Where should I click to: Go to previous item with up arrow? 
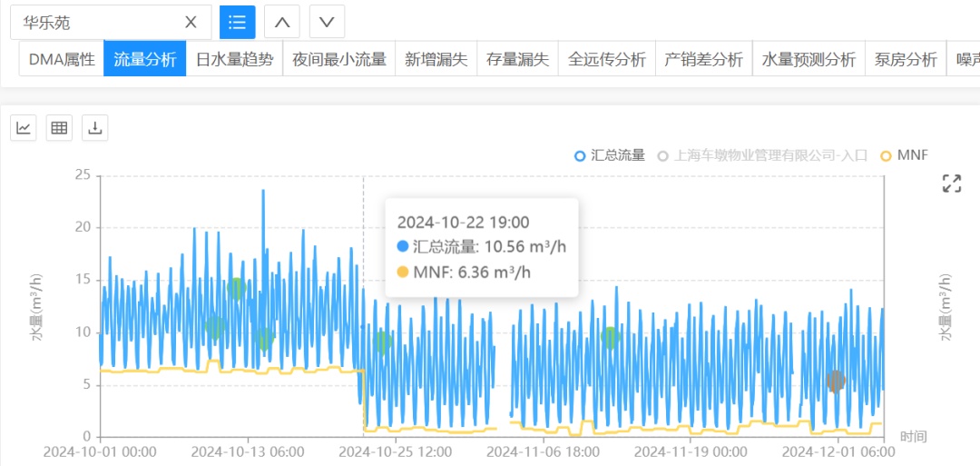[282, 23]
